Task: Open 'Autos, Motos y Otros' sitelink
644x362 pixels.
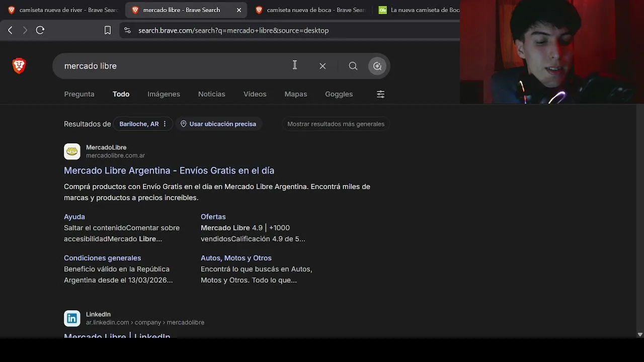Action: click(x=236, y=258)
